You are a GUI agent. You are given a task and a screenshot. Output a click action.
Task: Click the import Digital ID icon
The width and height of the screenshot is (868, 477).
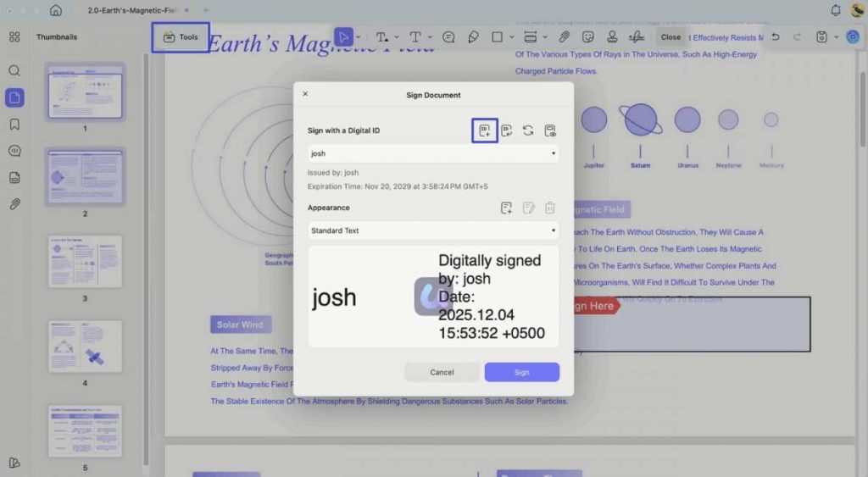coord(507,130)
